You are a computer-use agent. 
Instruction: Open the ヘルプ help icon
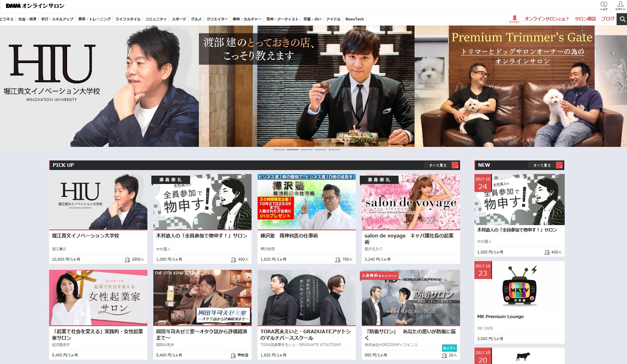[604, 6]
